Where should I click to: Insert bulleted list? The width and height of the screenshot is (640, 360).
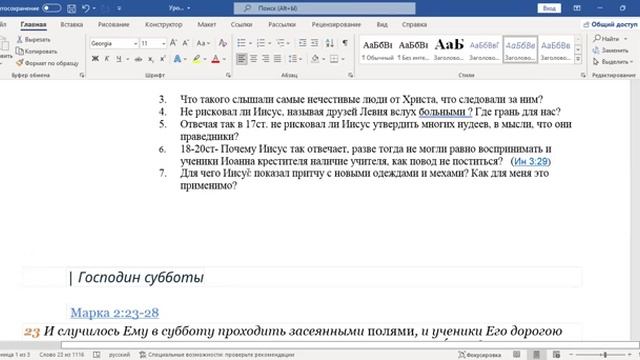242,43
